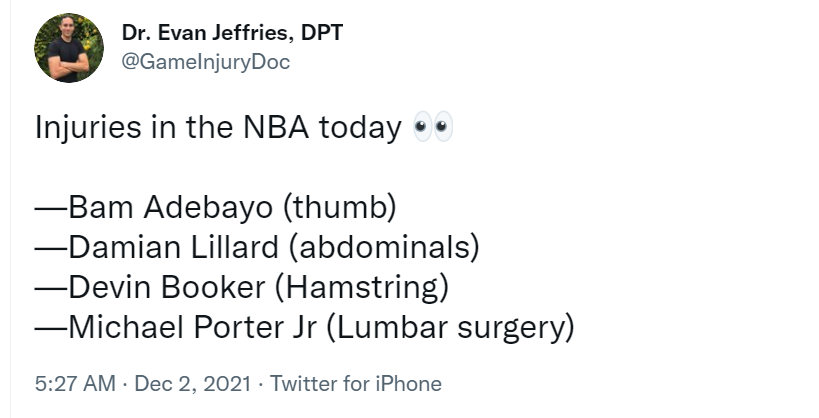Click the dash before Bam Adebayo
Image resolution: width=819 pixels, height=418 pixels.
click(51, 208)
